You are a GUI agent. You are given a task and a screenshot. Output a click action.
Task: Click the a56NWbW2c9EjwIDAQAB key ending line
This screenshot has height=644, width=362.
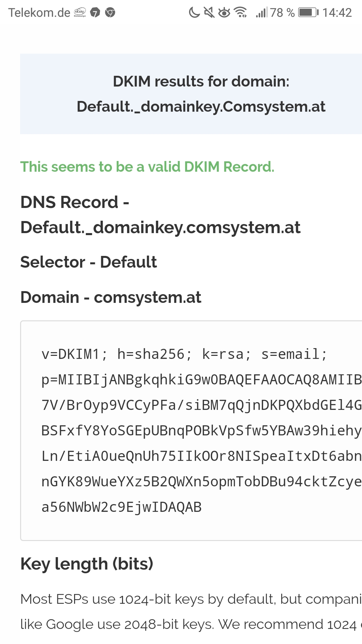tap(121, 507)
